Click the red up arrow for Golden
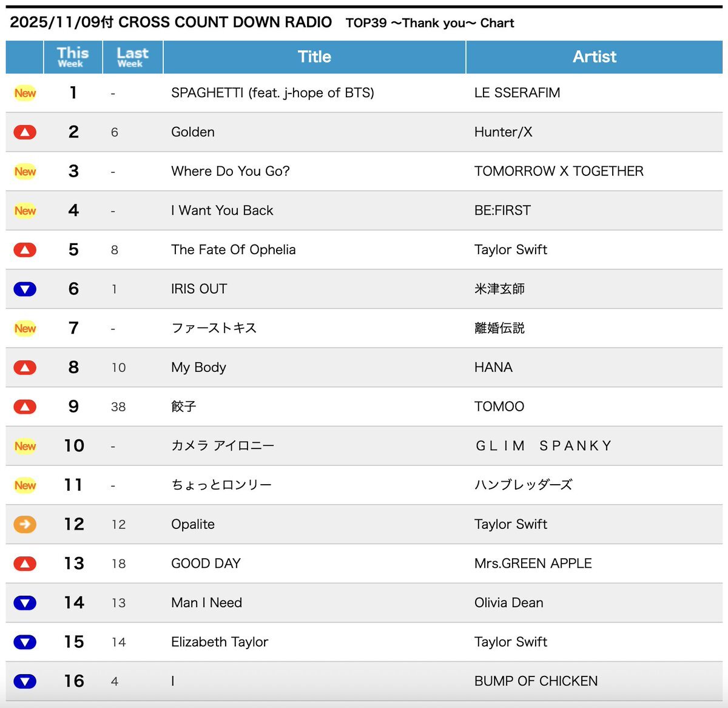Screen dimensions: 728x708 click(25, 132)
